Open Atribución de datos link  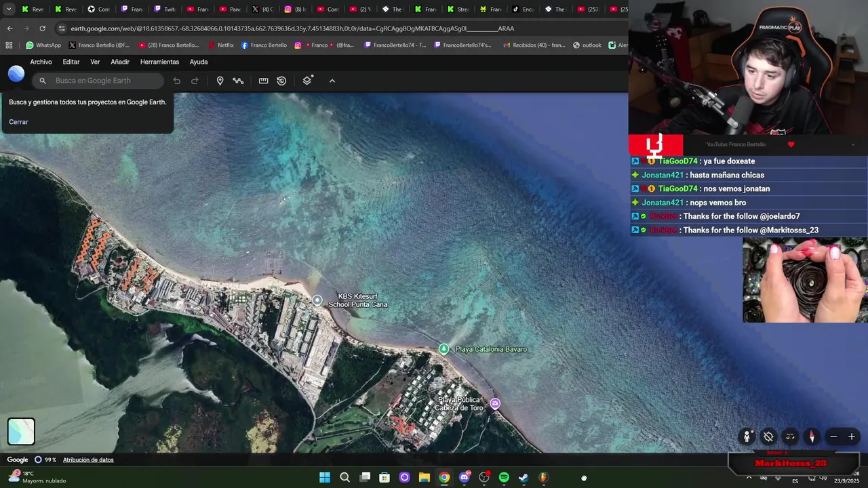click(x=88, y=460)
